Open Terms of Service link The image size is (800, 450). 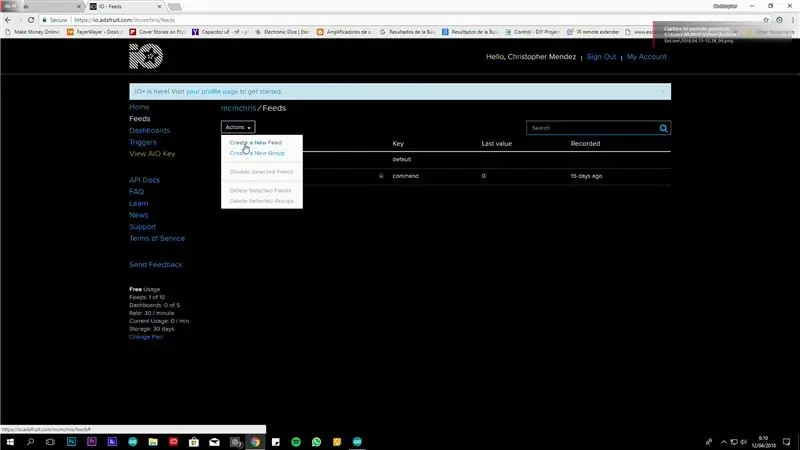pyautogui.click(x=157, y=238)
